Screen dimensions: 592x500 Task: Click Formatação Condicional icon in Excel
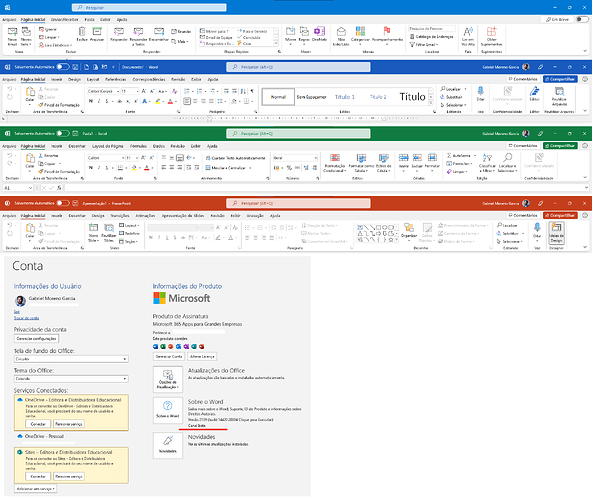click(x=335, y=158)
